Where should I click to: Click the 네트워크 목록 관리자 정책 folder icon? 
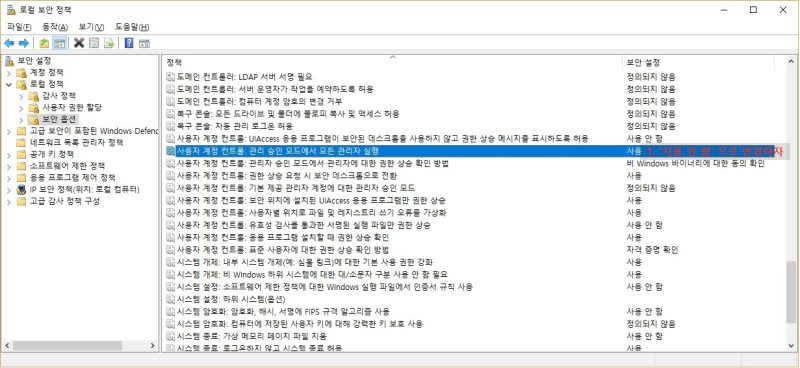[21, 142]
